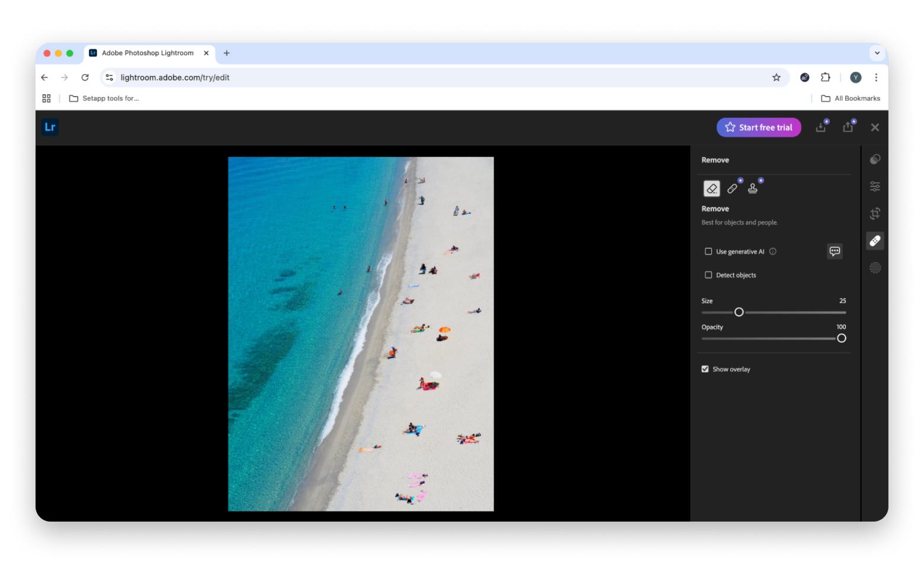Enable Use generative AI checkbox
The width and height of the screenshot is (924, 569).
(x=708, y=251)
